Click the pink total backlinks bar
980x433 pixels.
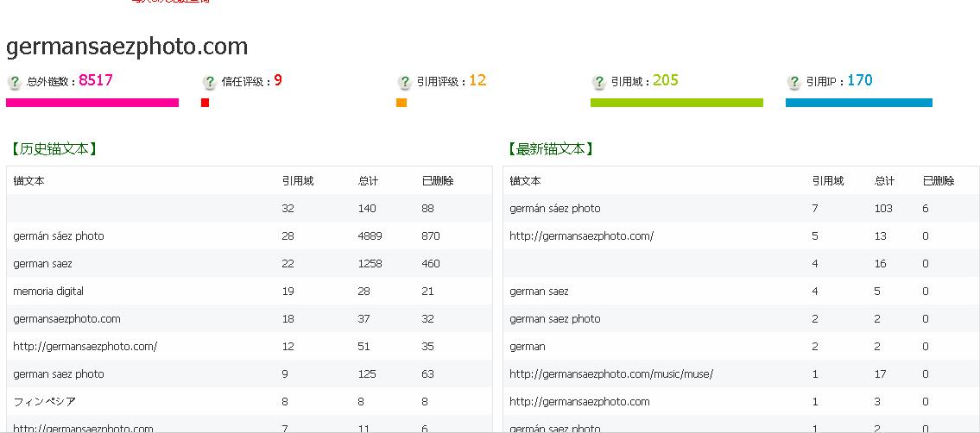point(92,103)
